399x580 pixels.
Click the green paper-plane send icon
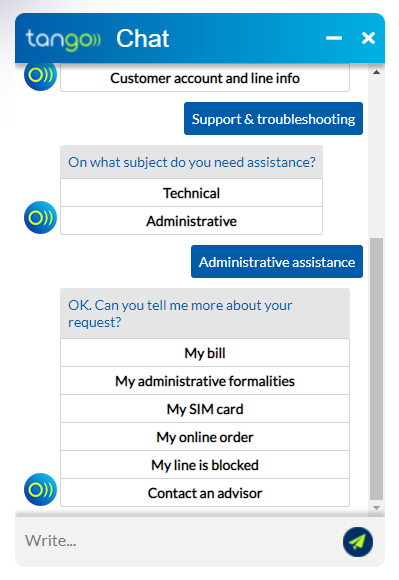(357, 542)
